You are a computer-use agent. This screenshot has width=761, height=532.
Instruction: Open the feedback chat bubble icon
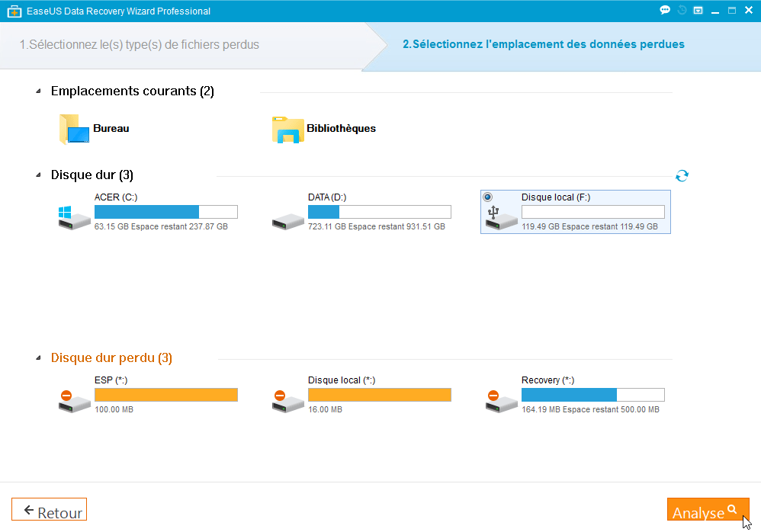tap(665, 10)
